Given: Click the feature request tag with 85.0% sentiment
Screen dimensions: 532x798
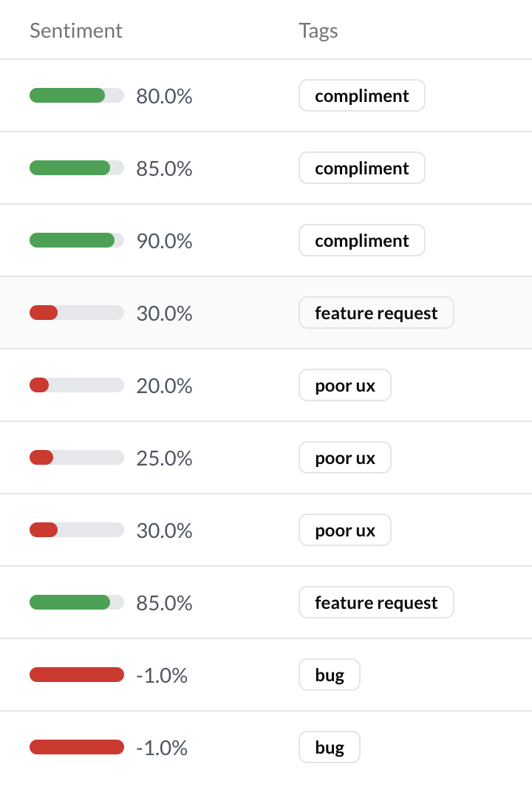Looking at the screenshot, I should (376, 603).
